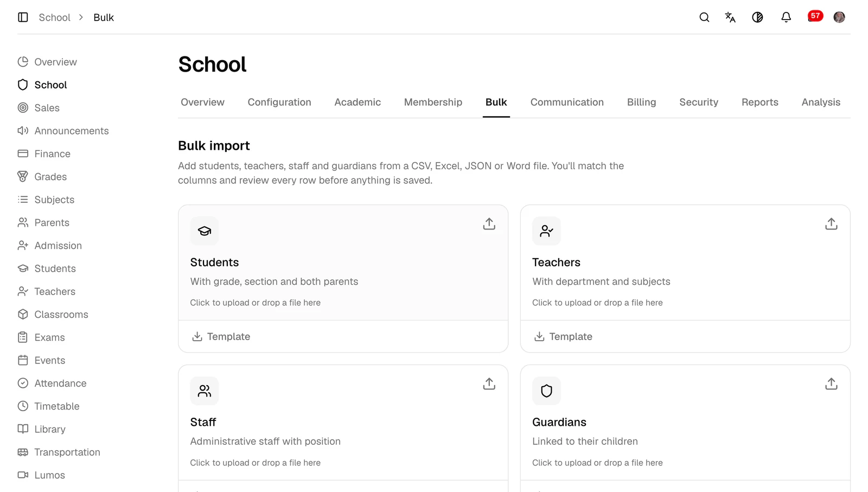Switch to the Billing tab
Screen dimensions: 868x492
pyautogui.click(x=641, y=103)
